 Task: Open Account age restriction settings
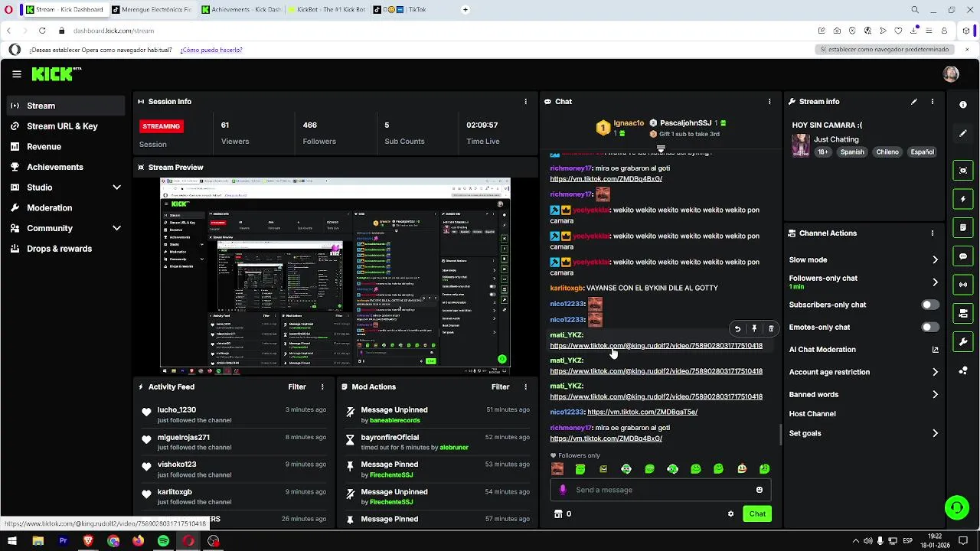click(x=864, y=373)
